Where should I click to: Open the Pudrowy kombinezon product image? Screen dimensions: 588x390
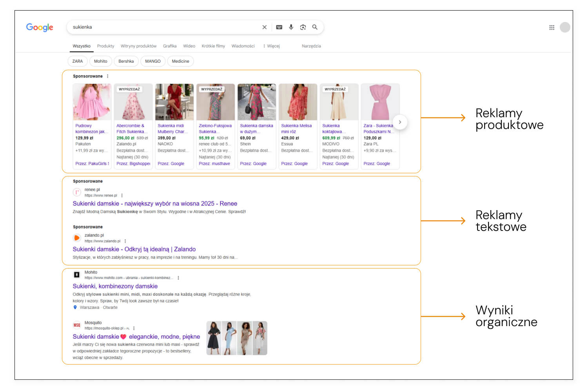[x=92, y=102]
